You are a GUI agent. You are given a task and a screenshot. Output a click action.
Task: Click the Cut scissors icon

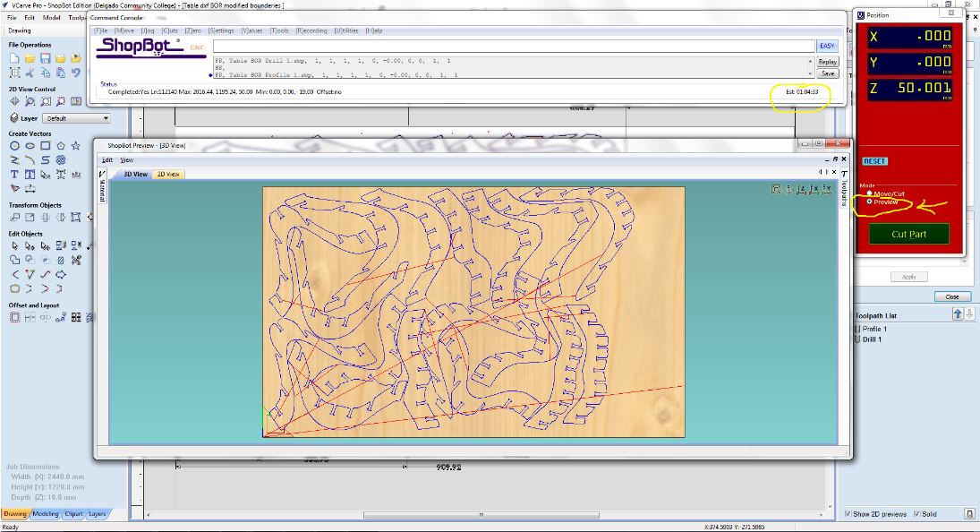pos(30,73)
